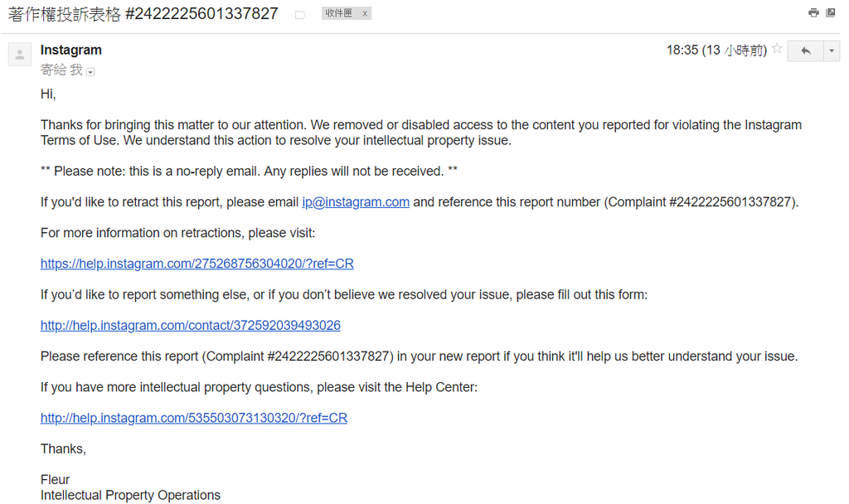Click the no-reply notice paragraph
Image resolution: width=849 pixels, height=504 pixels.
(250, 171)
